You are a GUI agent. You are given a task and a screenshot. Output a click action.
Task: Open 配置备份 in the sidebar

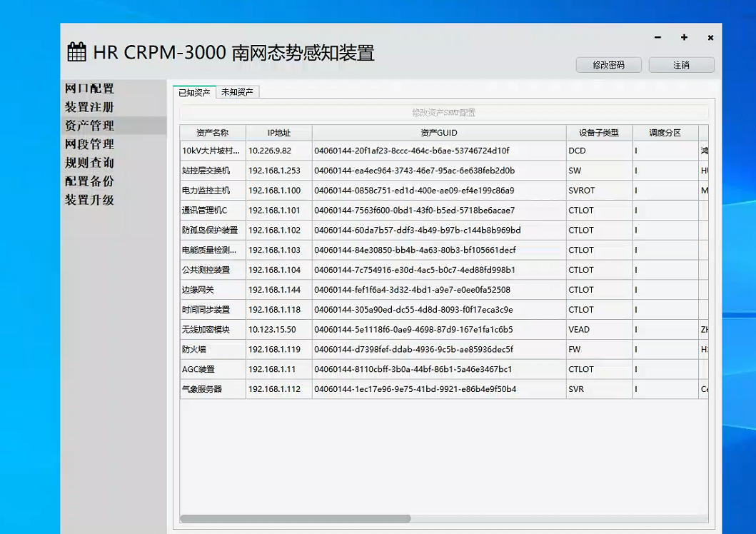89,181
